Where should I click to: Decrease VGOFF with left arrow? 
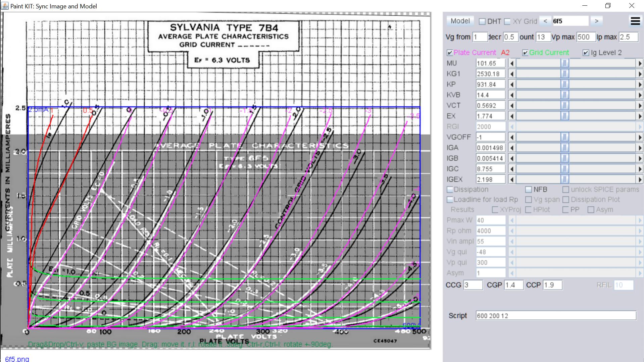[512, 137]
